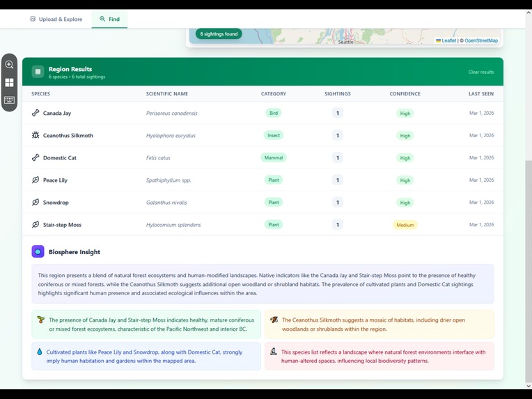This screenshot has width=532, height=399.
Task: Click the water droplet icon in the blue insight card
Action: click(40, 352)
